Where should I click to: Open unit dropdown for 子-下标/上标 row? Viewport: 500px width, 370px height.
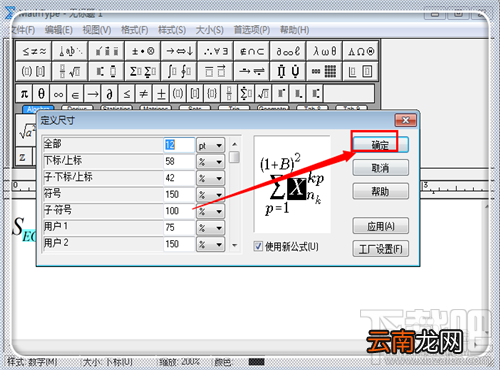tap(210, 178)
